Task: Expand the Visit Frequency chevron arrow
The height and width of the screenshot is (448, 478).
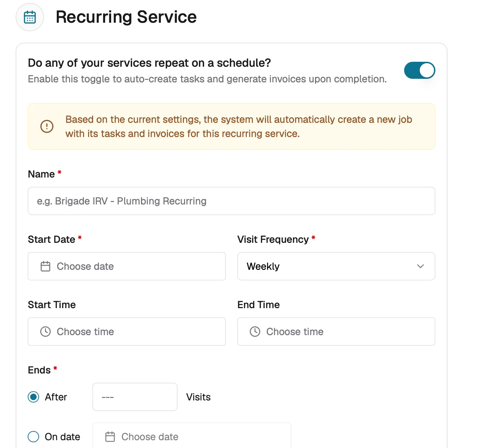Action: pyautogui.click(x=420, y=266)
